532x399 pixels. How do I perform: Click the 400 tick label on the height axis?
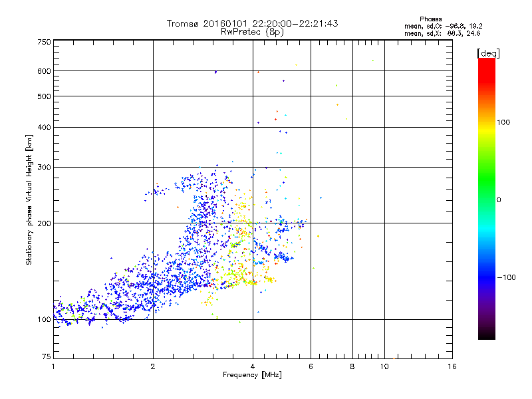[44, 127]
